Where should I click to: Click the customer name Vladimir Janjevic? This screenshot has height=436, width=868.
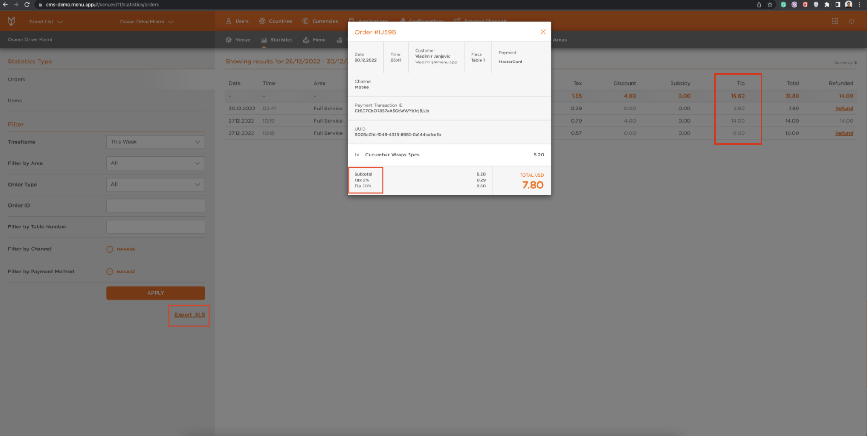pyautogui.click(x=433, y=56)
